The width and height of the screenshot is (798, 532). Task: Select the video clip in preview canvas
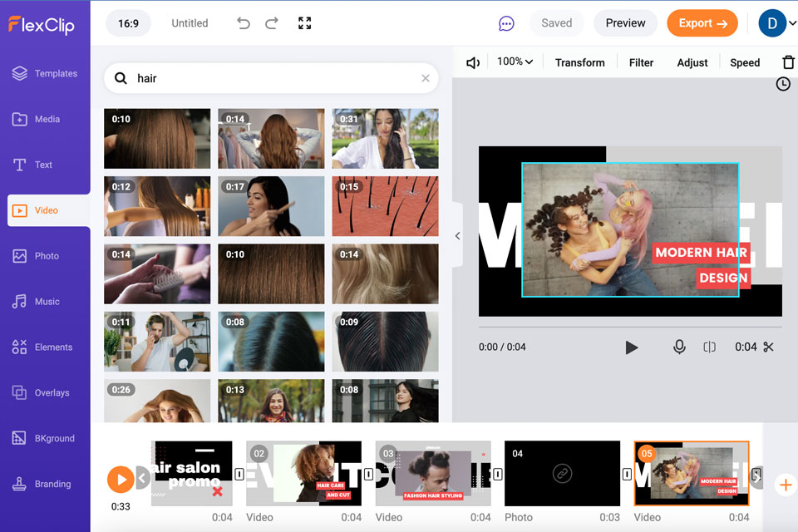[x=630, y=229]
